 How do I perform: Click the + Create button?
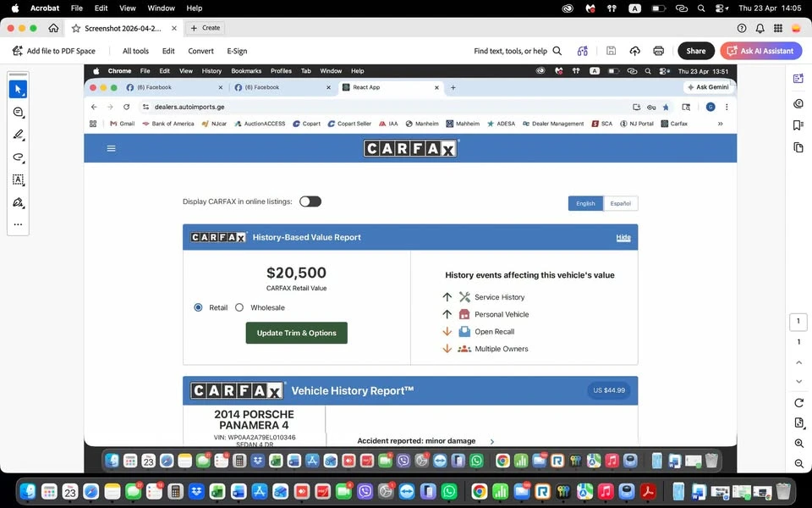pyautogui.click(x=206, y=28)
